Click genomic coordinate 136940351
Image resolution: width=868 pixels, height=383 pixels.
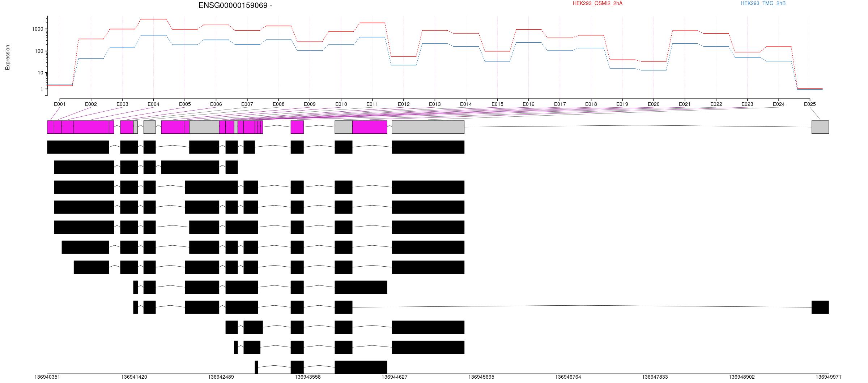click(x=47, y=377)
